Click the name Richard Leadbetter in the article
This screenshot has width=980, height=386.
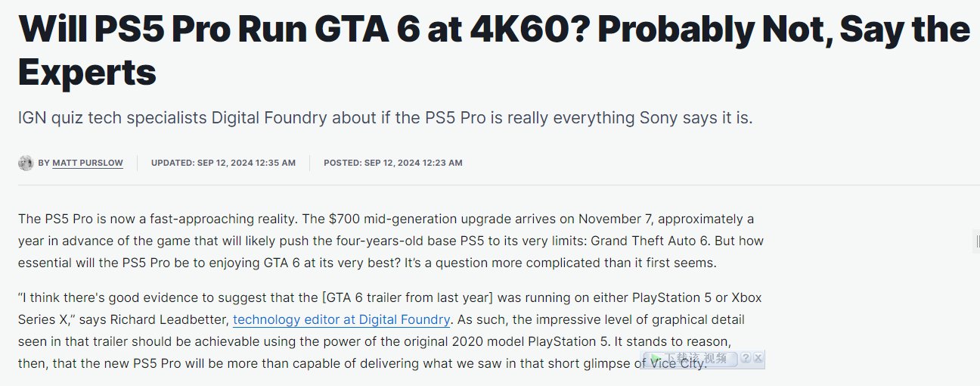click(x=160, y=319)
